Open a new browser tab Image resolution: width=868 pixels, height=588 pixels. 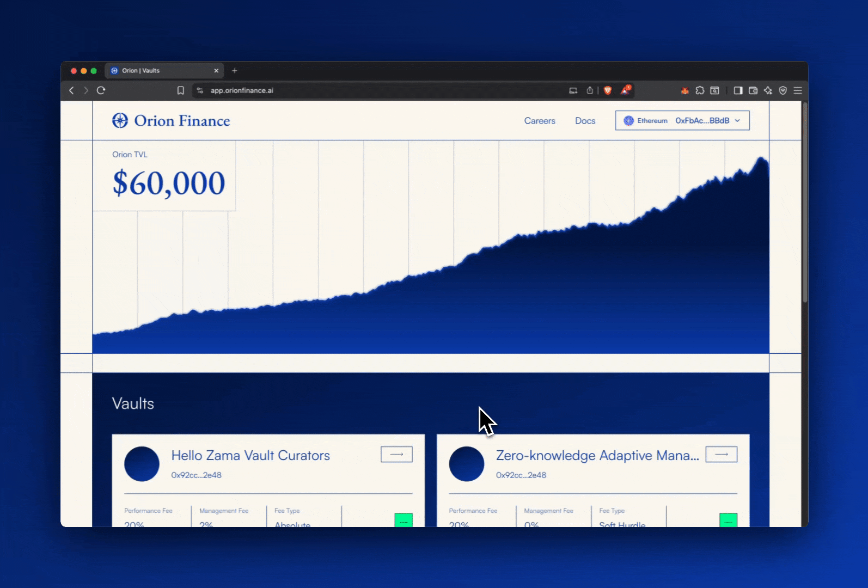click(235, 71)
